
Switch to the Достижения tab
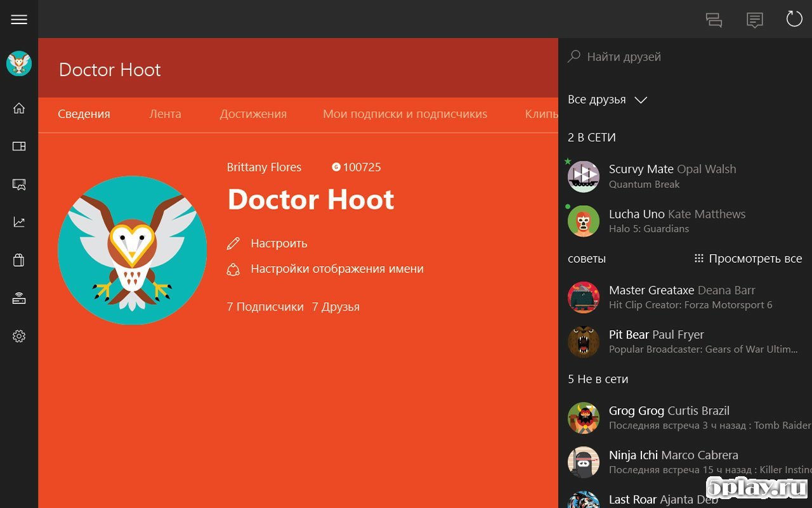pos(253,114)
